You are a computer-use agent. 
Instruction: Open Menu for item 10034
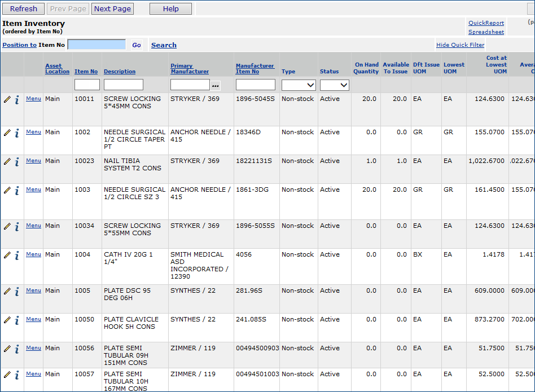pyautogui.click(x=33, y=226)
